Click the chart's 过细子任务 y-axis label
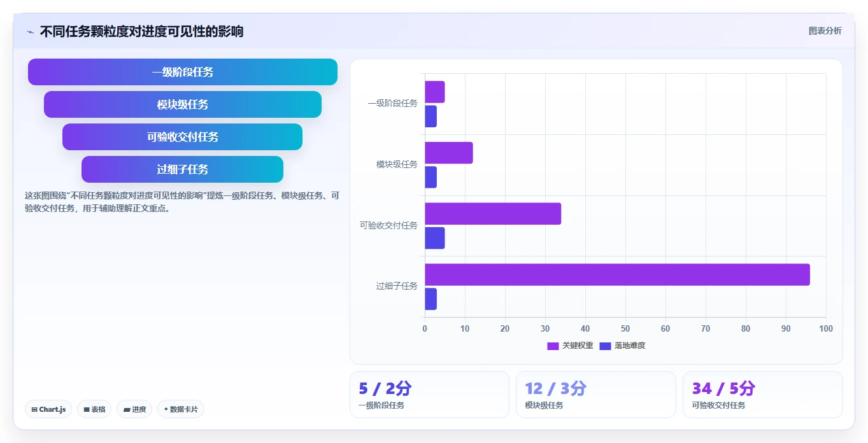 click(x=397, y=286)
